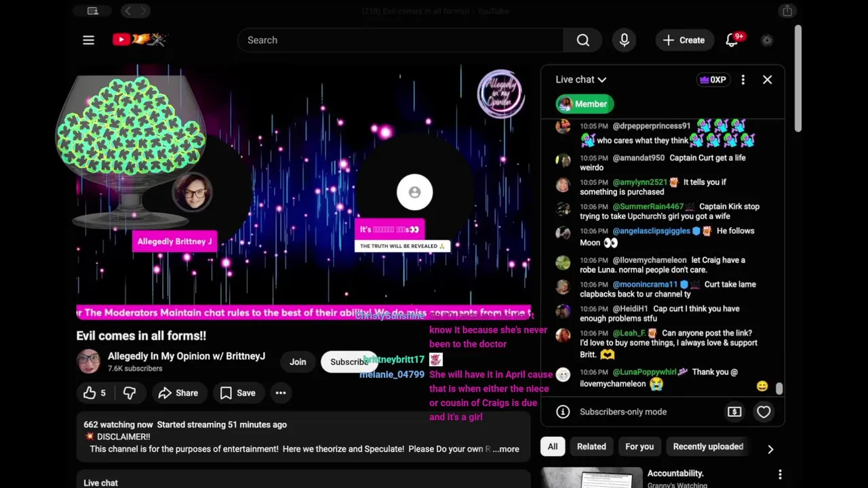Viewport: 868px width, 488px height.
Task: Click the laughing emoji reaction in chat
Action: (x=762, y=386)
